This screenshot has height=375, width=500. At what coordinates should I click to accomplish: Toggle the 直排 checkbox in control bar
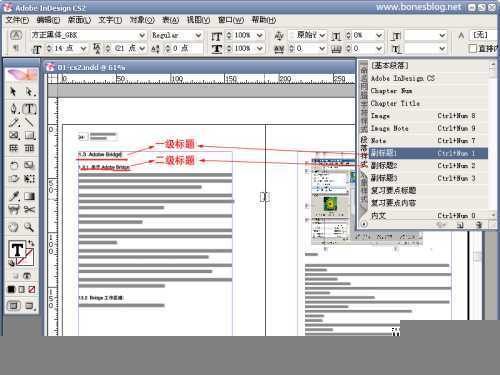pyautogui.click(x=473, y=49)
